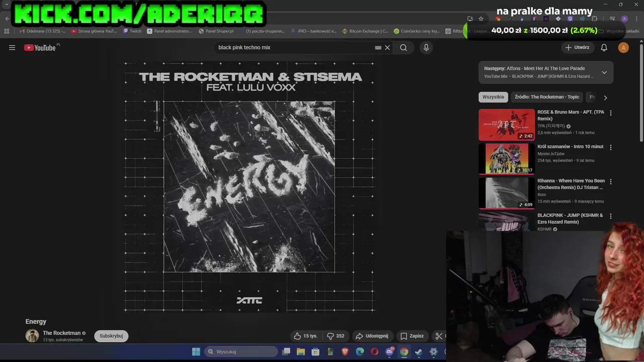Image resolution: width=644 pixels, height=362 pixels.
Task: Dislike the video with thumbs down
Action: (336, 336)
